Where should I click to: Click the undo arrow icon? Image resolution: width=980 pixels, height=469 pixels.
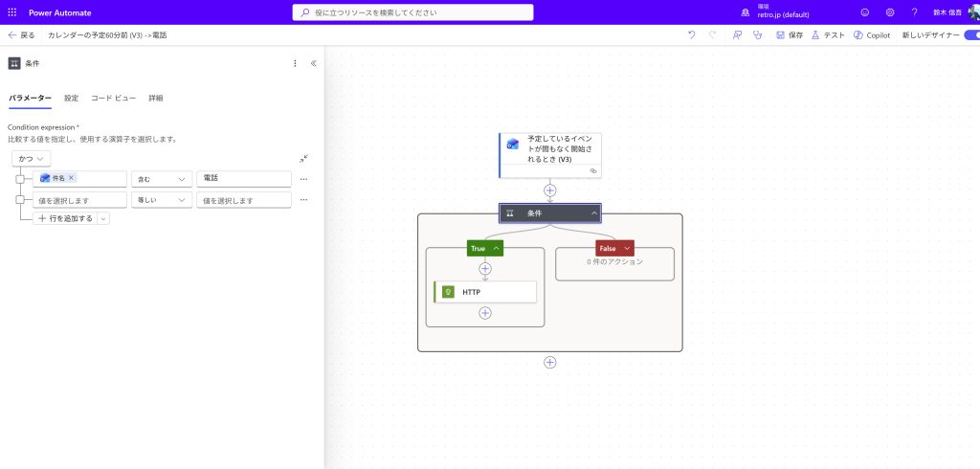pos(692,35)
